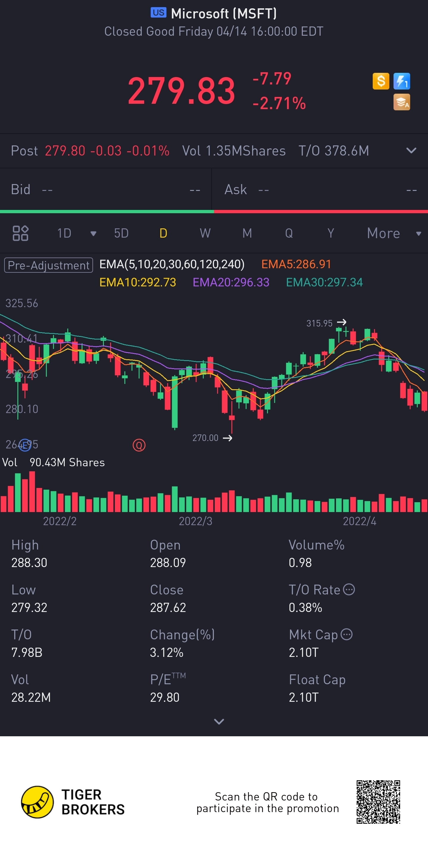Tap the EMA30:297.34 indicator value
This screenshot has width=428, height=868.
point(324,282)
